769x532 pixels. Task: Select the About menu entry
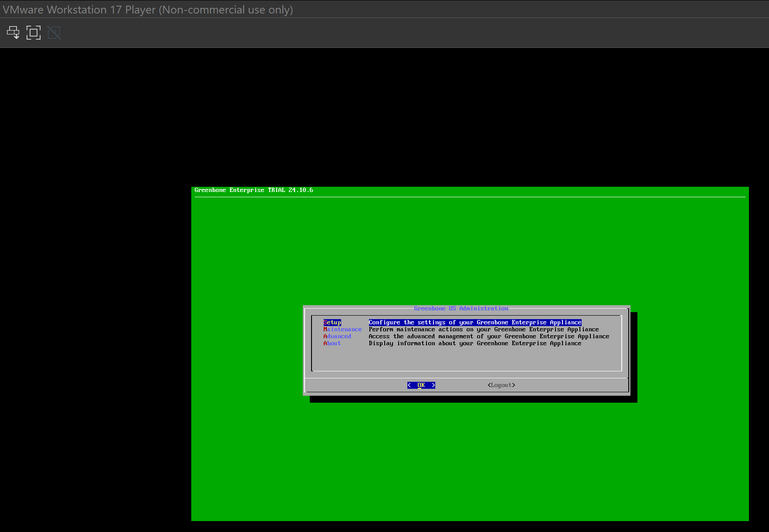[332, 343]
